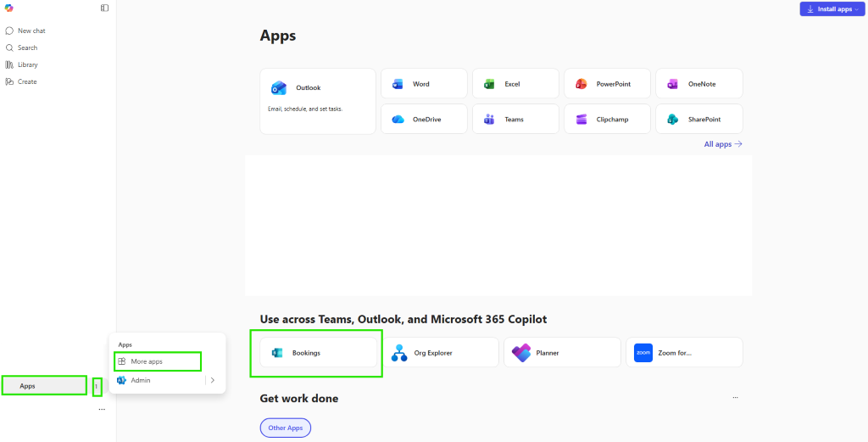Launch OneNote app tile

coord(699,84)
